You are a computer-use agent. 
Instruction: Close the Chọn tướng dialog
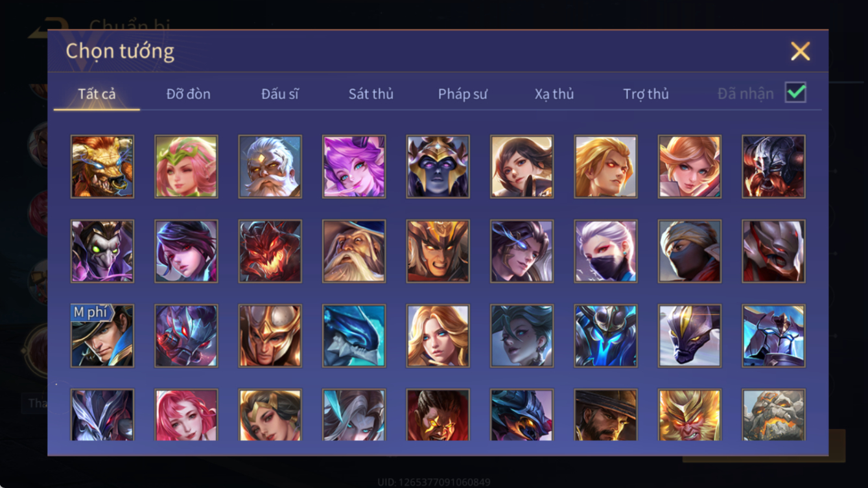tap(800, 51)
